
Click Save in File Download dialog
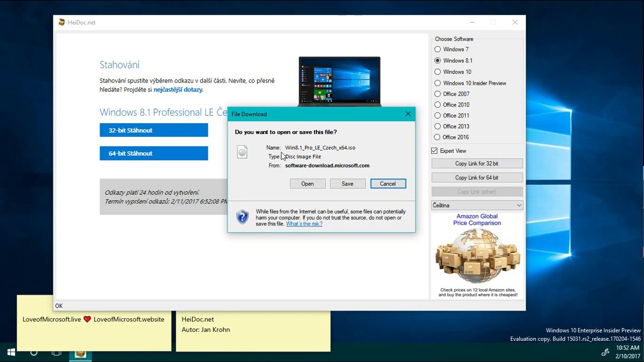coord(348,184)
